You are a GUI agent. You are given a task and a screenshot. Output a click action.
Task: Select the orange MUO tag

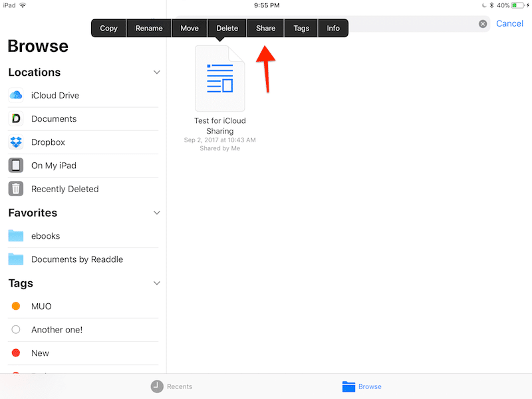coord(16,307)
